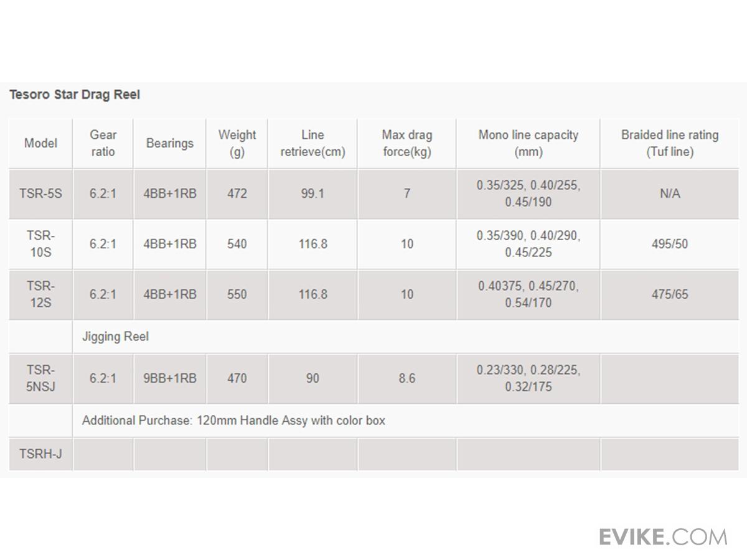This screenshot has height=560, width=747.
Task: Click the 495/50 braided rating cell
Action: click(x=670, y=244)
